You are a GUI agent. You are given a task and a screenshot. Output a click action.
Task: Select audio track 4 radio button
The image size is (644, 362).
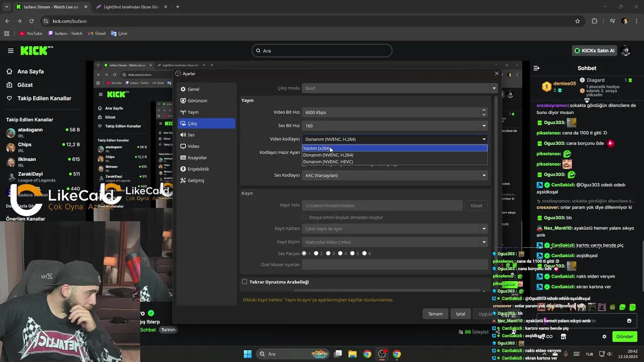(x=340, y=253)
